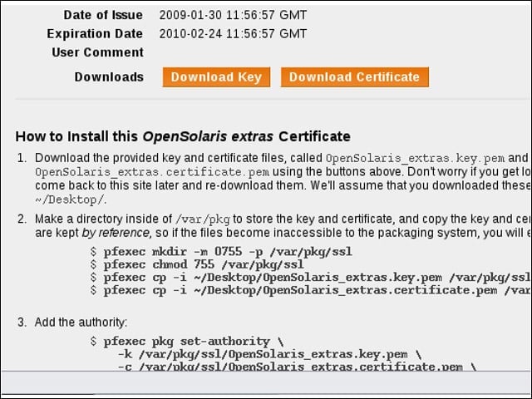This screenshot has height=399, width=532.
Task: Select the expiration value 2010-02-24 11:56:57 GMT
Action: tap(233, 33)
